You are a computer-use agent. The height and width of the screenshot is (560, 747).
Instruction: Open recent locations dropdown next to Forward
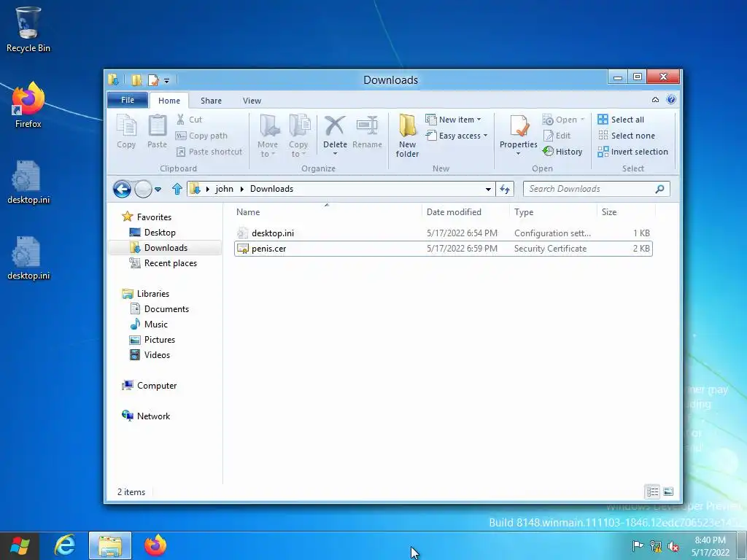[158, 190]
